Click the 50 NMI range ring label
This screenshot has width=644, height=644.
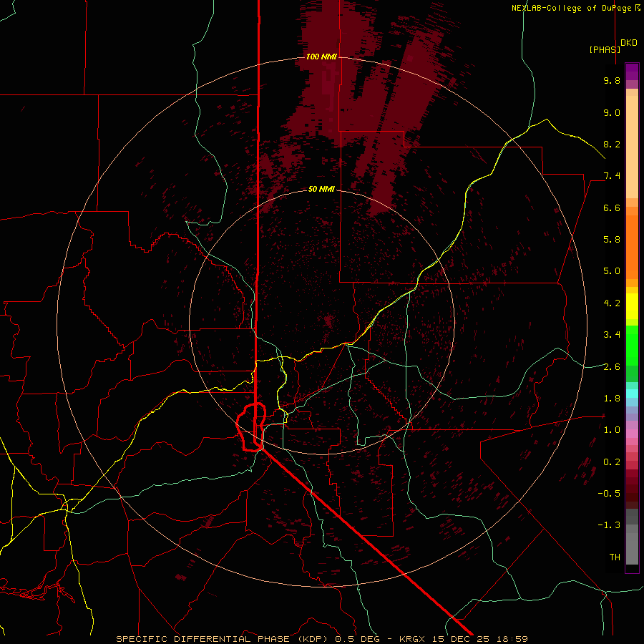[321, 189]
